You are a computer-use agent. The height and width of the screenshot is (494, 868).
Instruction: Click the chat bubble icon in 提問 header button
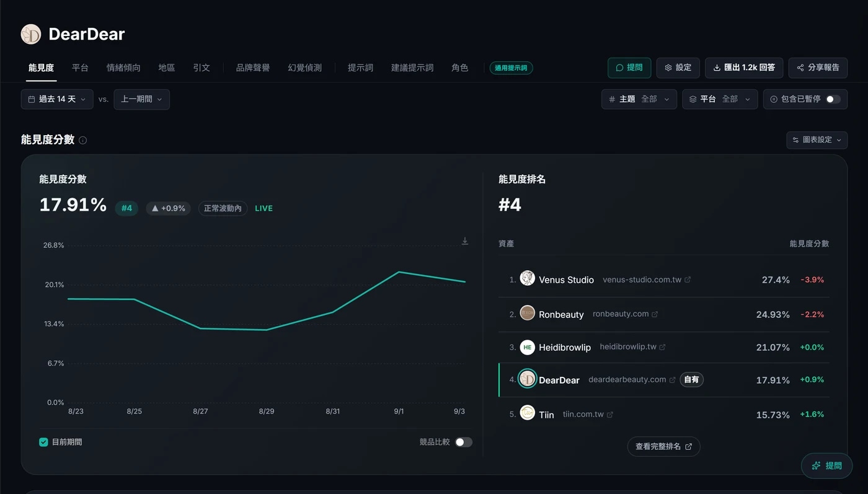[619, 68]
